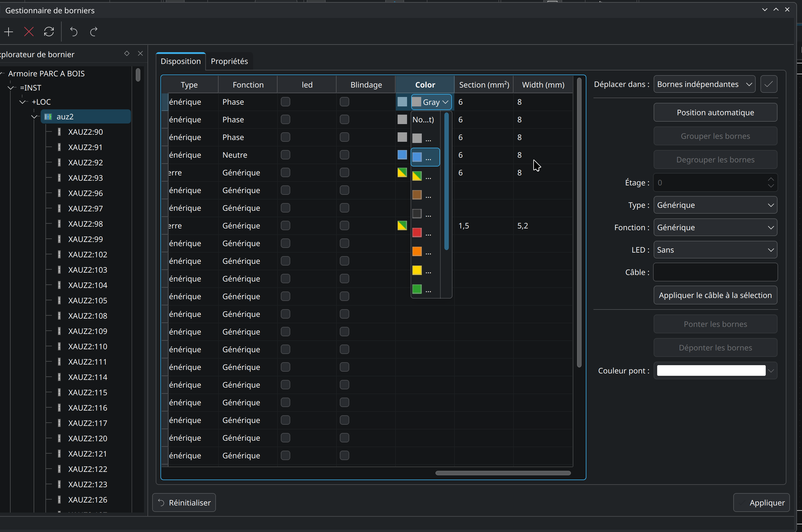Close the Explorateur de bornier panel
This screenshot has width=802, height=532.
(140, 54)
